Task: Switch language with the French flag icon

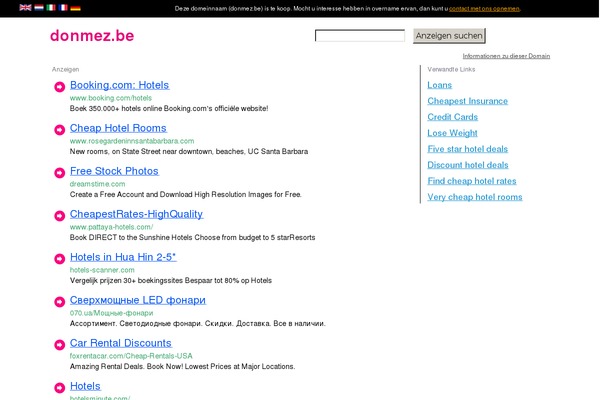Action: [x=63, y=7]
